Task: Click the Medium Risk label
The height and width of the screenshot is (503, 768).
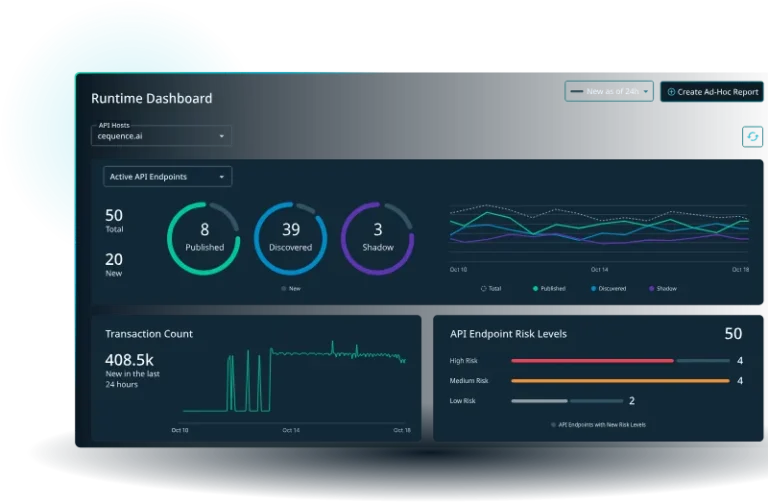Action: 469,381
